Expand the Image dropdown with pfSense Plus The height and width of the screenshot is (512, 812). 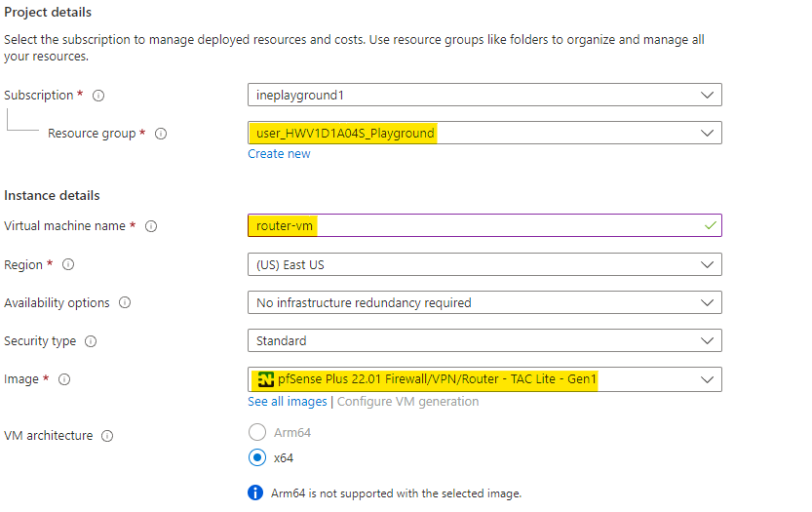[484, 379]
